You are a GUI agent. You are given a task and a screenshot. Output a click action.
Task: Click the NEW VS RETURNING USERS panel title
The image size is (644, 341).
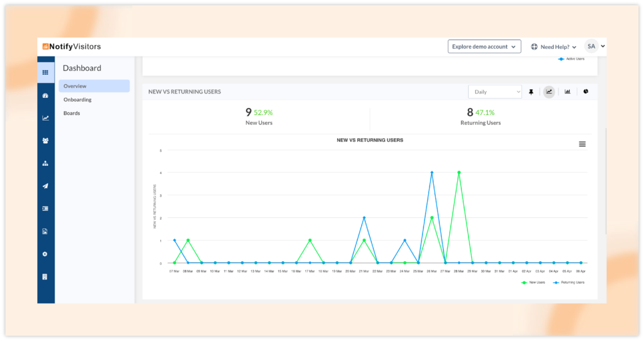click(x=184, y=92)
